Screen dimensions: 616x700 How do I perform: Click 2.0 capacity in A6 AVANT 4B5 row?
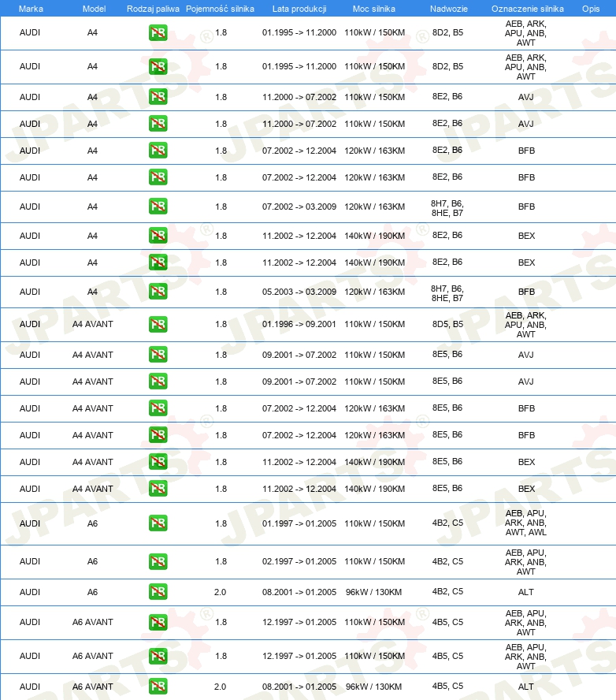[220, 687]
